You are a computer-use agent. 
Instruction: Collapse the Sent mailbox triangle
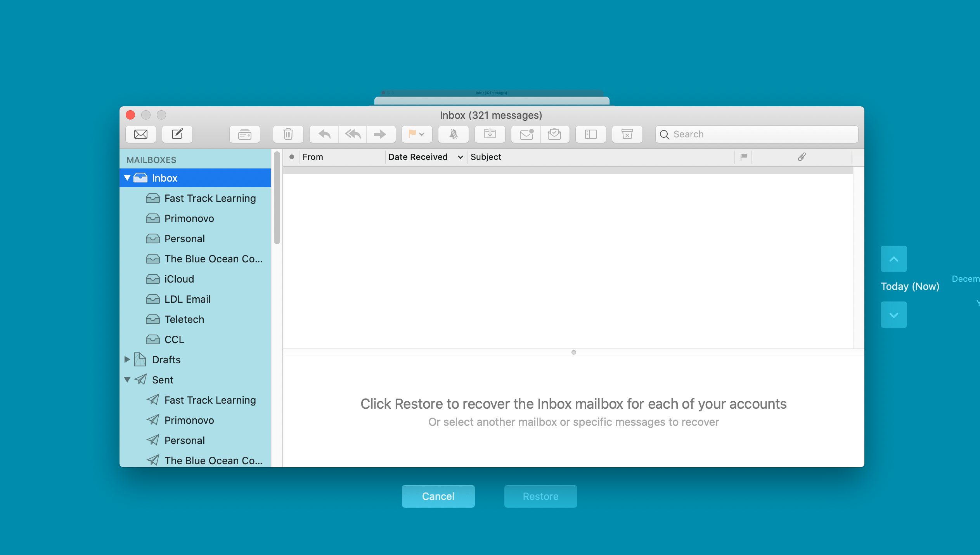pyautogui.click(x=127, y=380)
